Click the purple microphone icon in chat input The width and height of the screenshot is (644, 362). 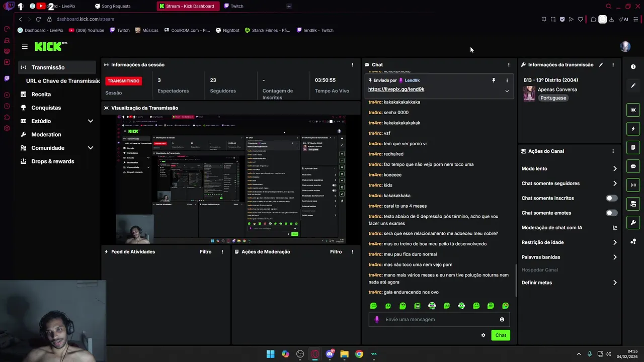coord(377,320)
